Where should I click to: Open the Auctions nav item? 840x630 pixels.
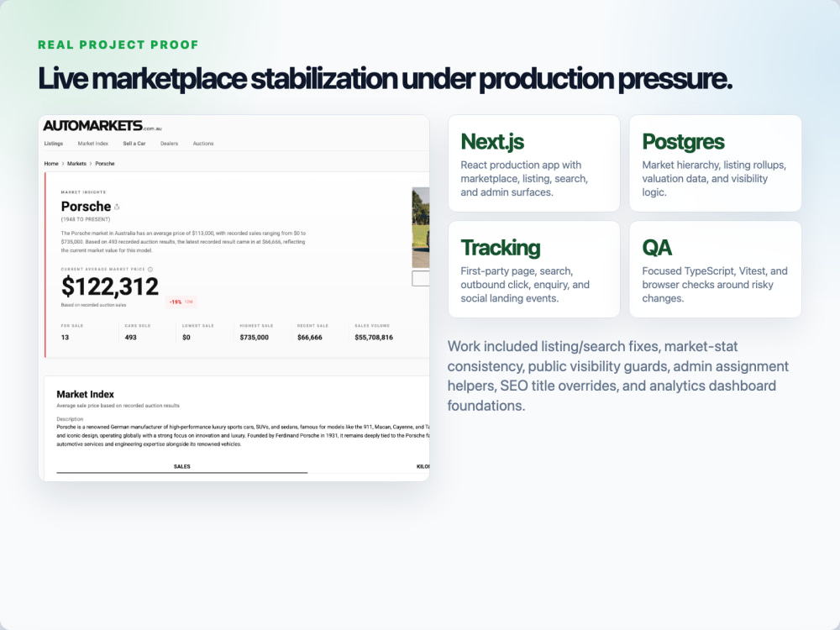[x=203, y=144]
